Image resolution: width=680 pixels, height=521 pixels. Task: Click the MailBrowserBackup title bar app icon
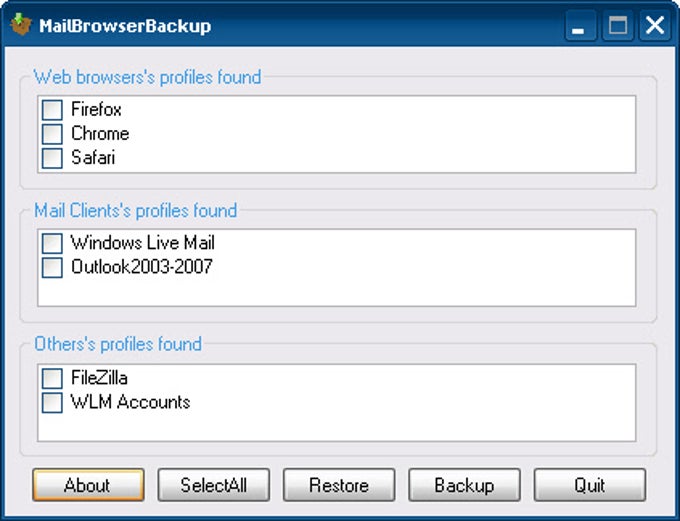pos(21,25)
